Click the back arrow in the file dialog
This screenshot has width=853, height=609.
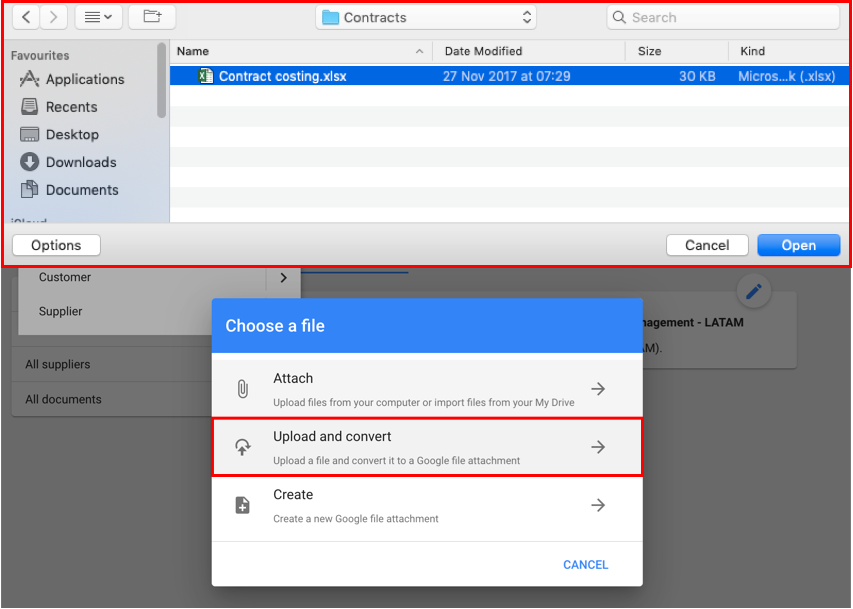coord(24,16)
